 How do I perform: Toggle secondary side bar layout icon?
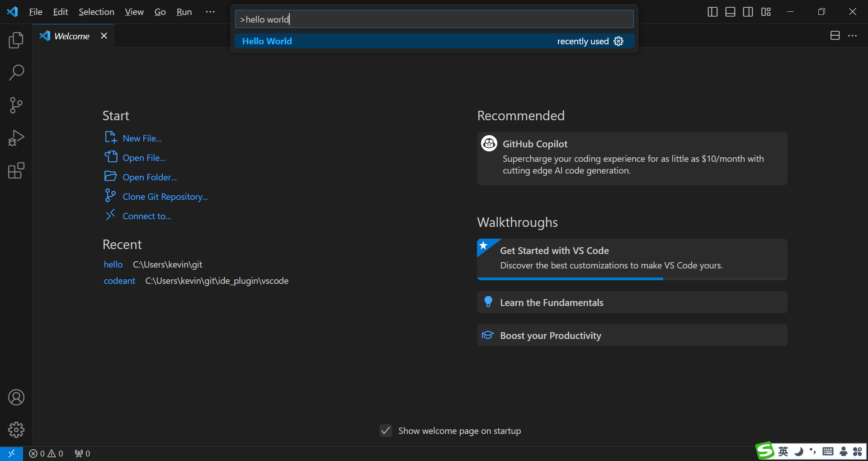748,12
